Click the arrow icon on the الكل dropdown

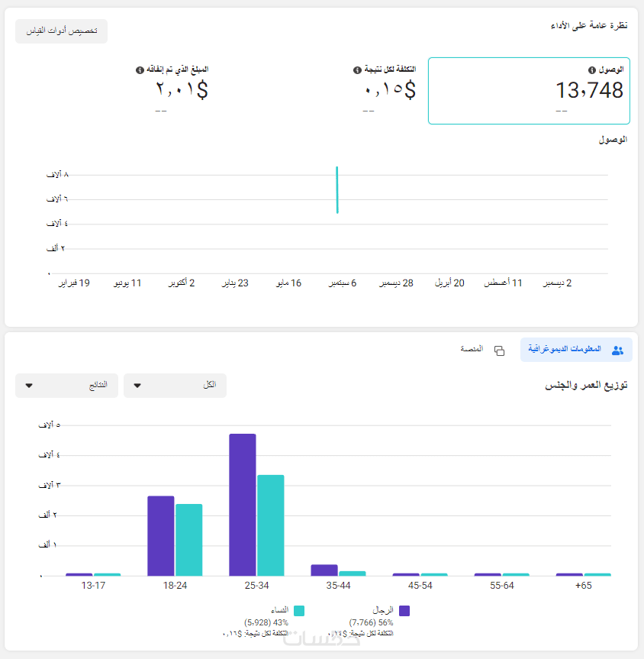pos(137,386)
